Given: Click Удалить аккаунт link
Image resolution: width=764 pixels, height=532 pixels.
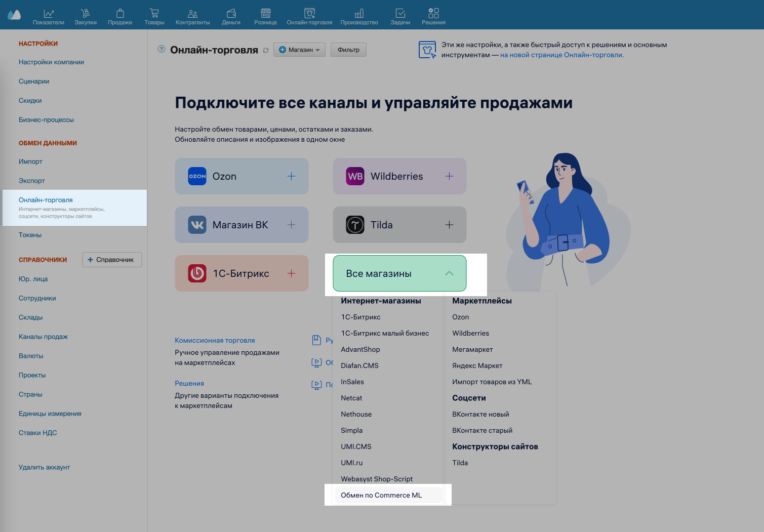Looking at the screenshot, I should (x=44, y=467).
